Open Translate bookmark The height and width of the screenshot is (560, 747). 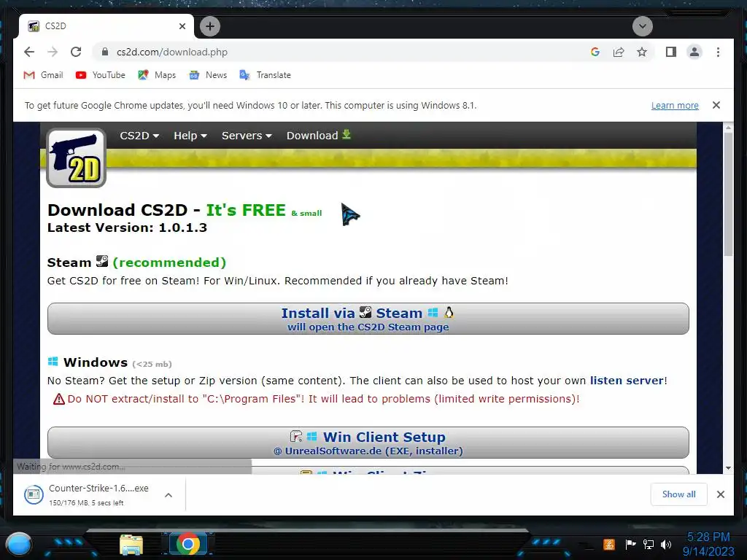(x=266, y=75)
